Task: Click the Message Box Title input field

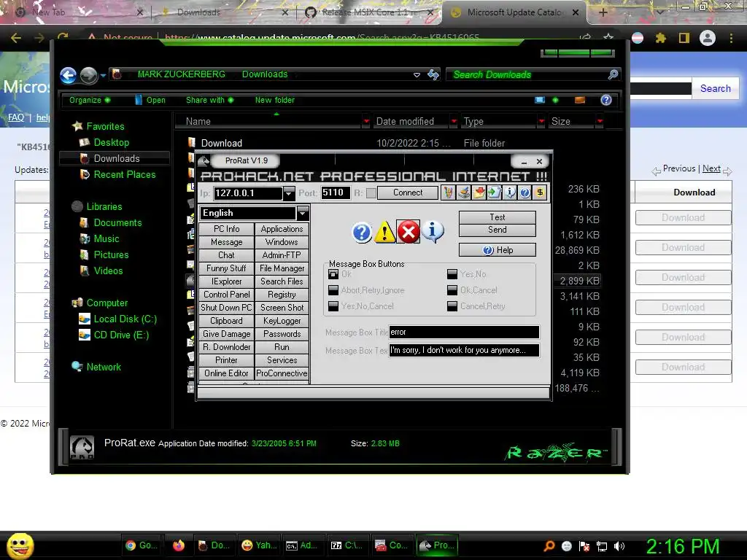Action: (x=464, y=332)
